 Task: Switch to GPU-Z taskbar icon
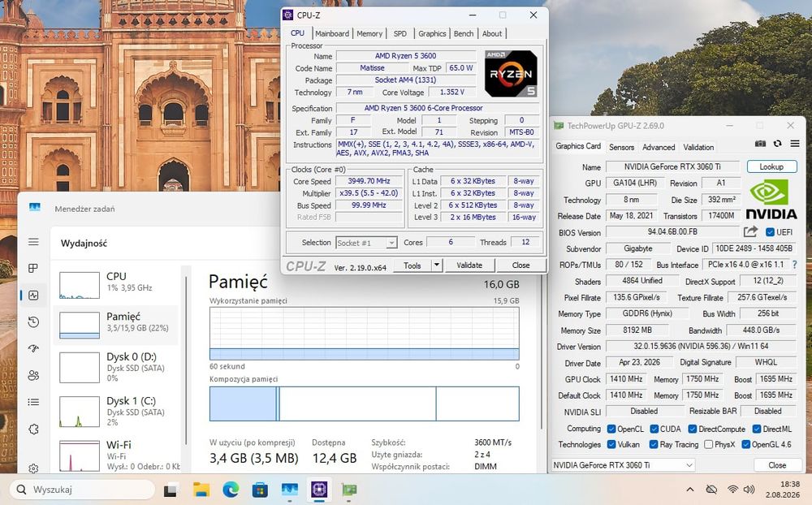click(x=349, y=490)
